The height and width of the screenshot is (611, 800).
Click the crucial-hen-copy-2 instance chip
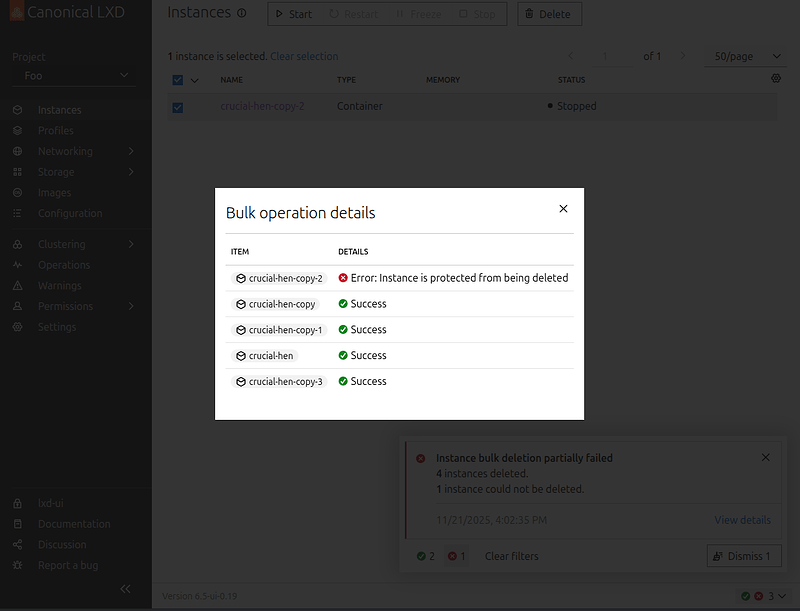[x=279, y=278]
